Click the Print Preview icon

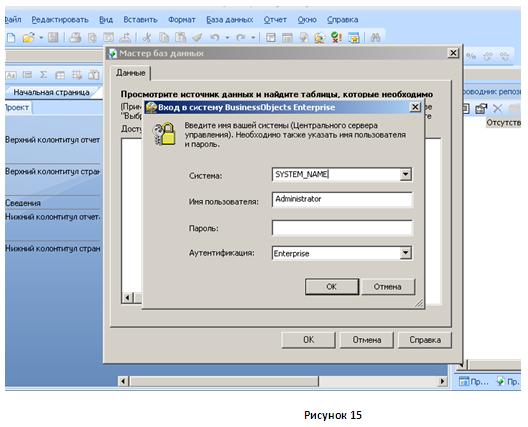point(92,37)
